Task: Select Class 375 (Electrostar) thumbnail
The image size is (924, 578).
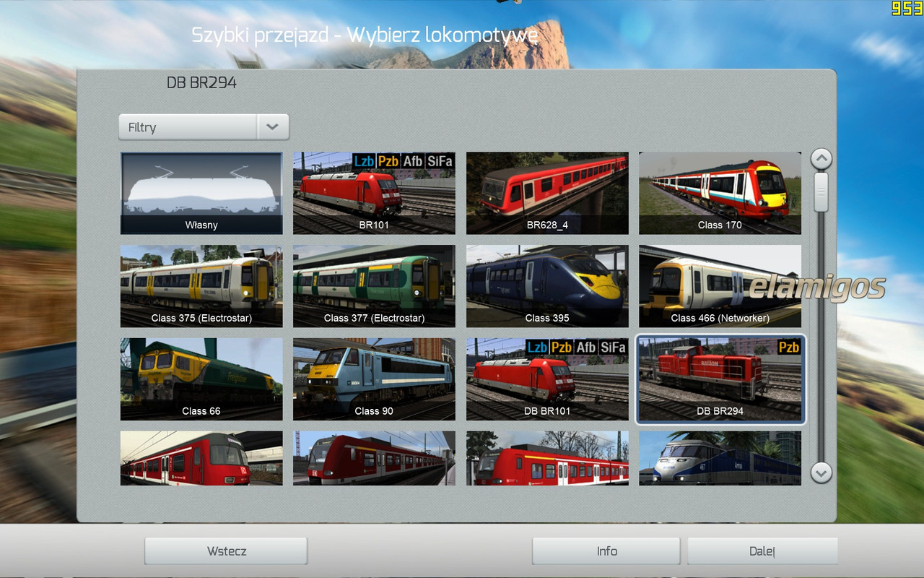Action: 201,286
